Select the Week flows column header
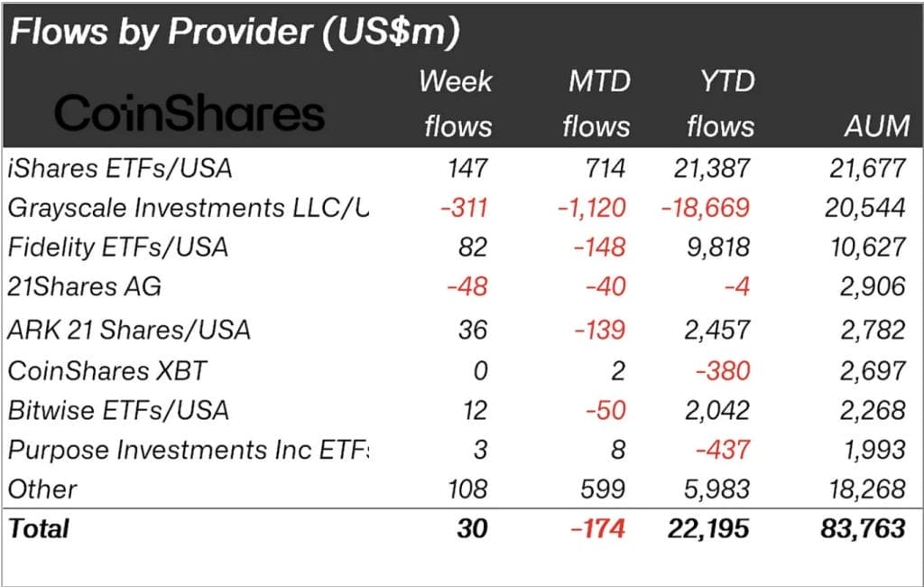 coord(457,103)
